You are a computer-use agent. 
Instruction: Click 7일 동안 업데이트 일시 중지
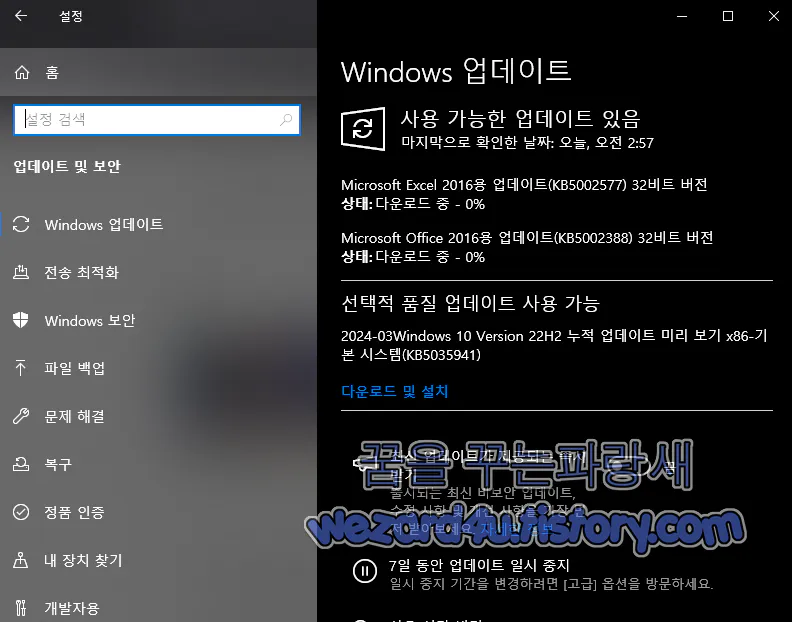click(x=479, y=565)
